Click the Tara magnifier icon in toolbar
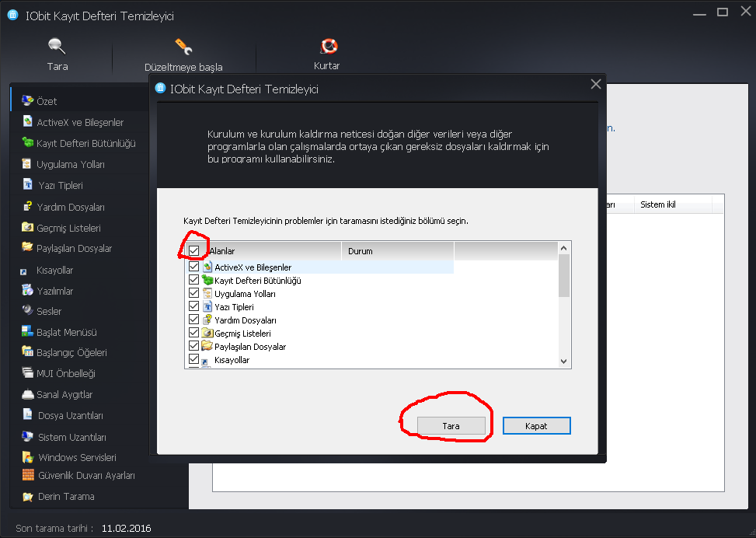 [57, 47]
